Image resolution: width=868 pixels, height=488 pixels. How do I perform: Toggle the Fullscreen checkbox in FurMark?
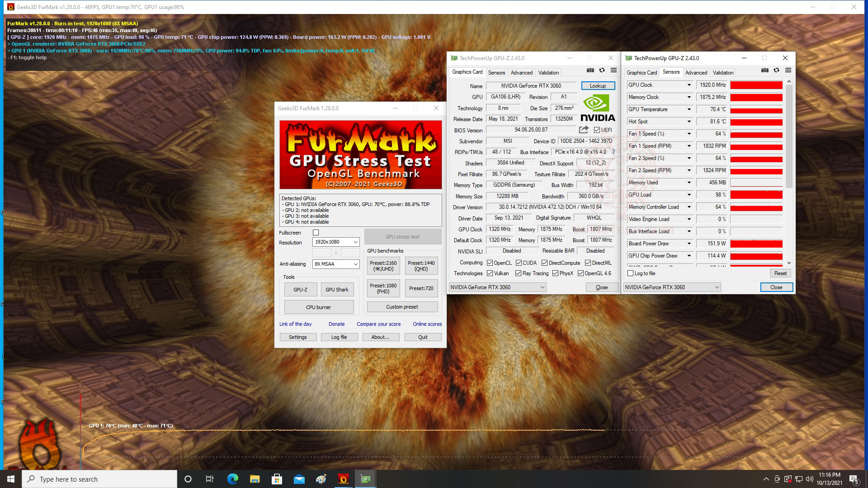pyautogui.click(x=316, y=232)
